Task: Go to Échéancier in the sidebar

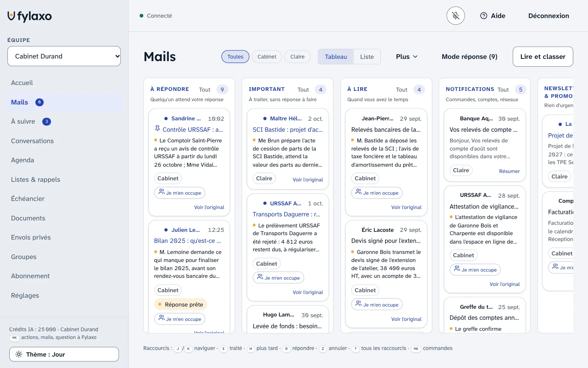Action: point(28,199)
